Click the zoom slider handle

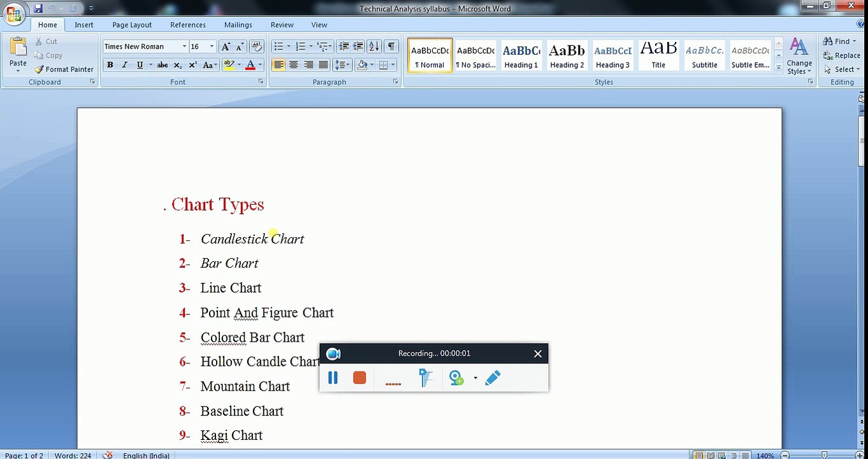click(824, 455)
